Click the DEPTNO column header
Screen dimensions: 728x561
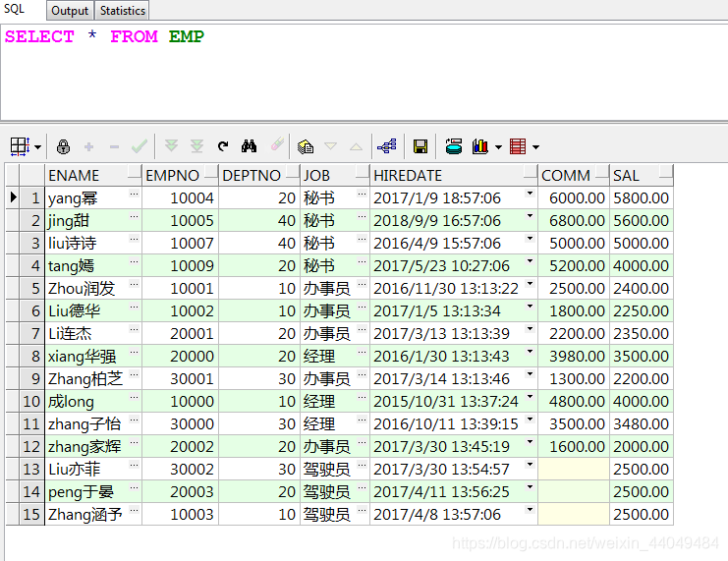coord(259,175)
